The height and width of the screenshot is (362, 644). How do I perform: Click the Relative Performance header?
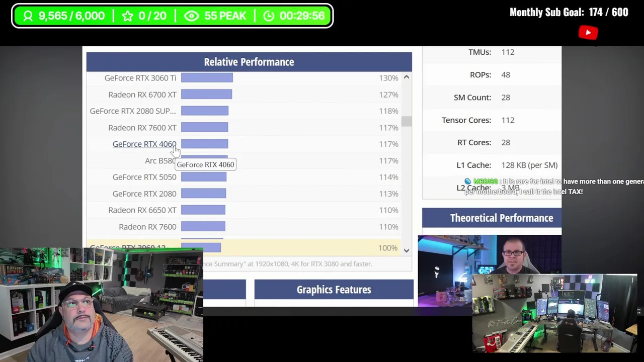click(249, 62)
